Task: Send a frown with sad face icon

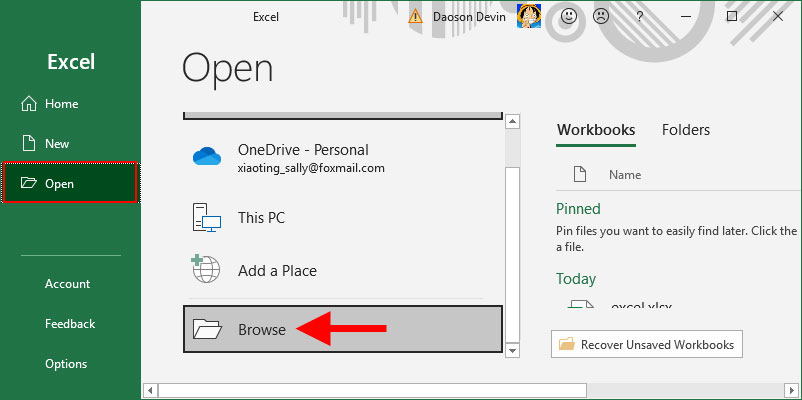Action: (600, 16)
